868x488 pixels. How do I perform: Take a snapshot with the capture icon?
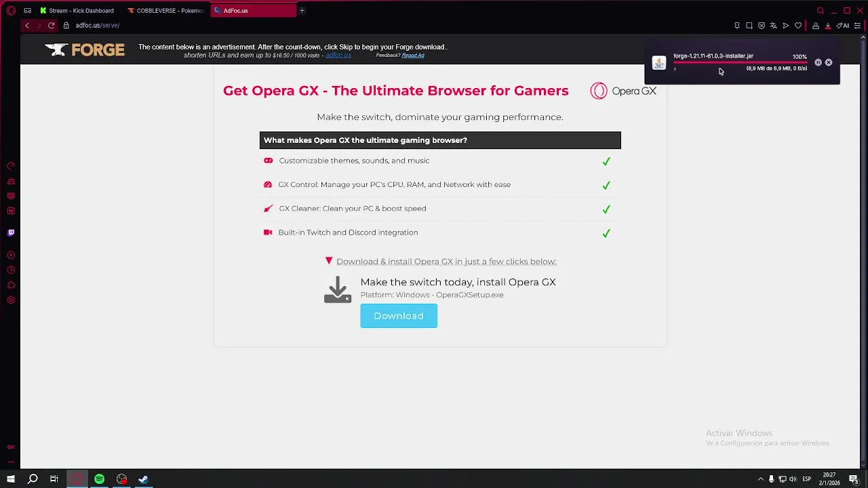(x=749, y=26)
